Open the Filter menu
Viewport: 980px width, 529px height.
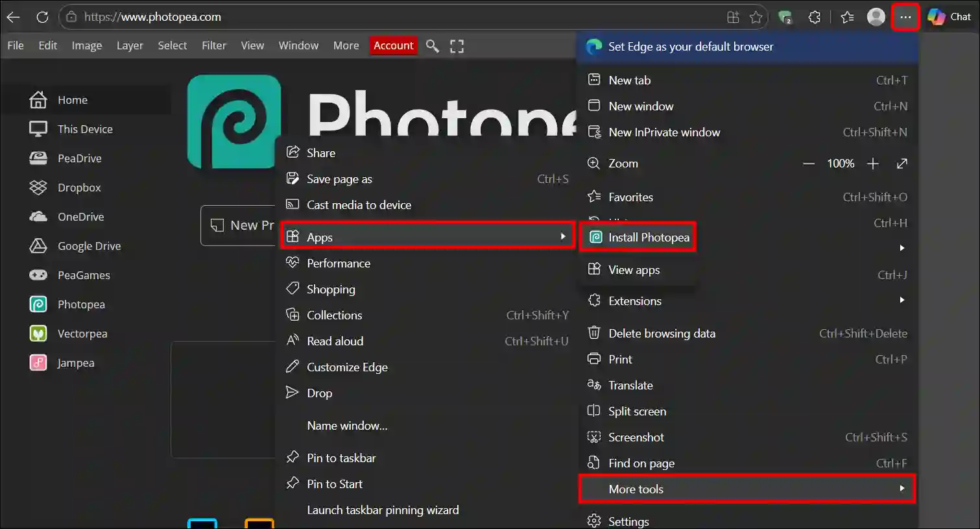click(x=214, y=45)
